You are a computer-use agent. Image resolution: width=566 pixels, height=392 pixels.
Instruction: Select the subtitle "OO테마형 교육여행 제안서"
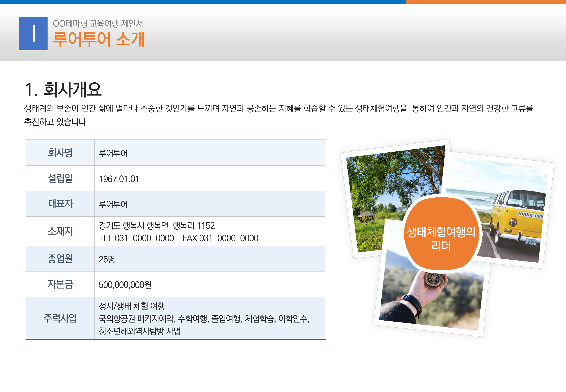point(98,24)
